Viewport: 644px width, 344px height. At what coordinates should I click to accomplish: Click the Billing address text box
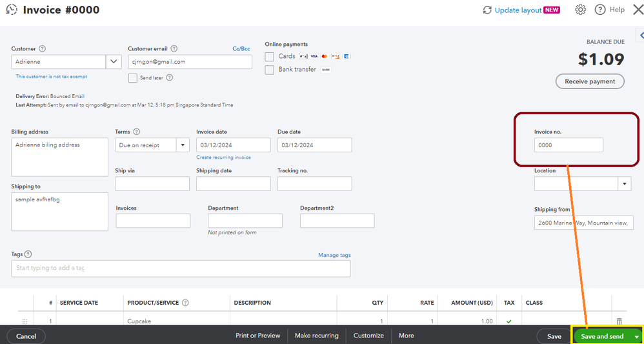coord(59,157)
